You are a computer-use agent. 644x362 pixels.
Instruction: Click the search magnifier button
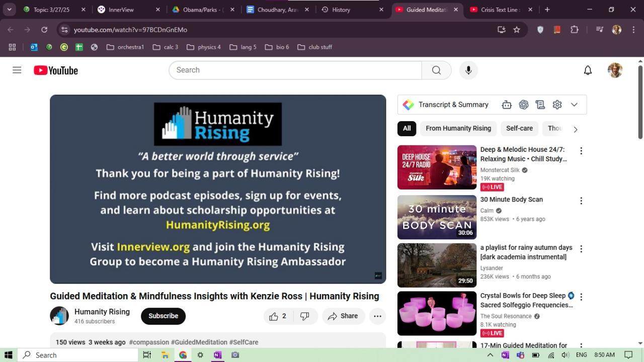(x=436, y=70)
